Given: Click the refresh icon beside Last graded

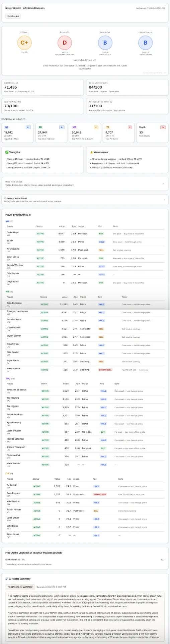Looking at the screenshot, I should coord(94,60).
